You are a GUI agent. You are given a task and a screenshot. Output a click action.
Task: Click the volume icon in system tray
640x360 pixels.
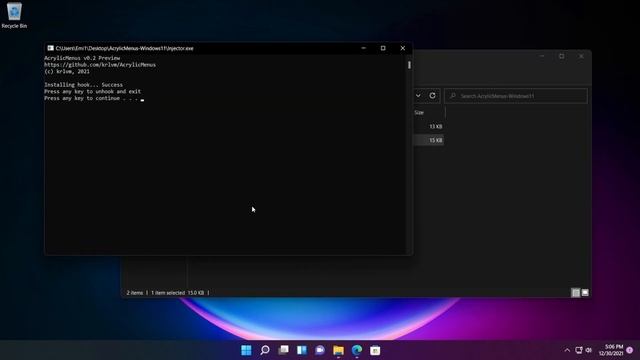[x=589, y=350]
